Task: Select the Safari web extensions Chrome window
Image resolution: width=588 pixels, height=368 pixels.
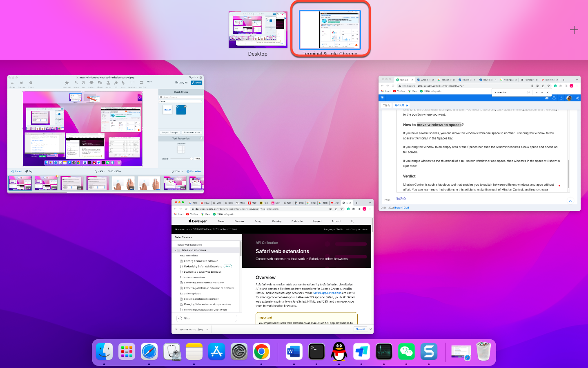Action: [x=272, y=266]
